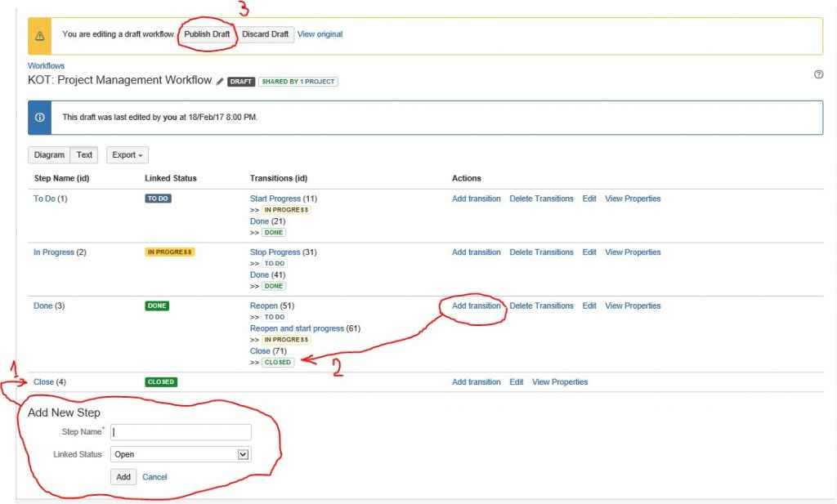Screen dimensions: 837x504
Task: Click the Linked Status column header
Action: click(x=170, y=179)
